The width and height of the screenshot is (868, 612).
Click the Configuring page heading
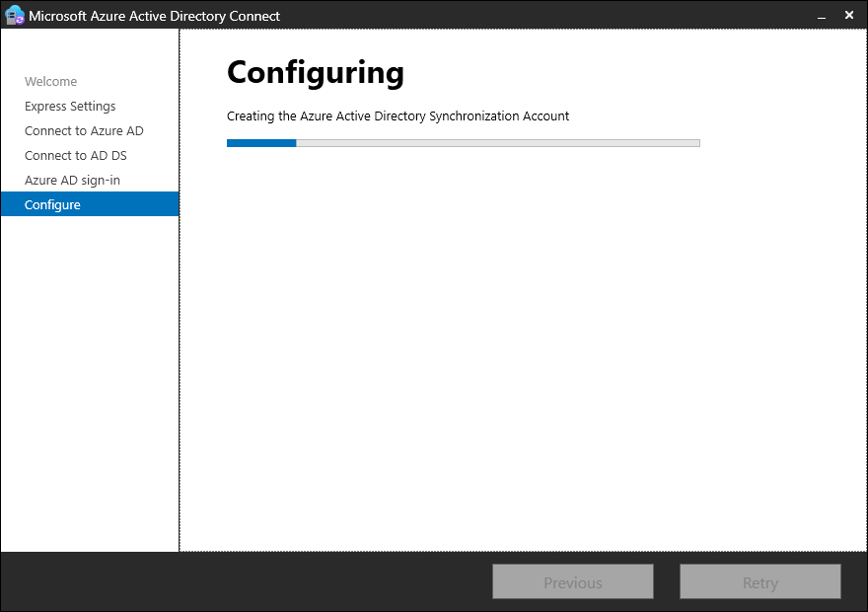click(x=315, y=73)
